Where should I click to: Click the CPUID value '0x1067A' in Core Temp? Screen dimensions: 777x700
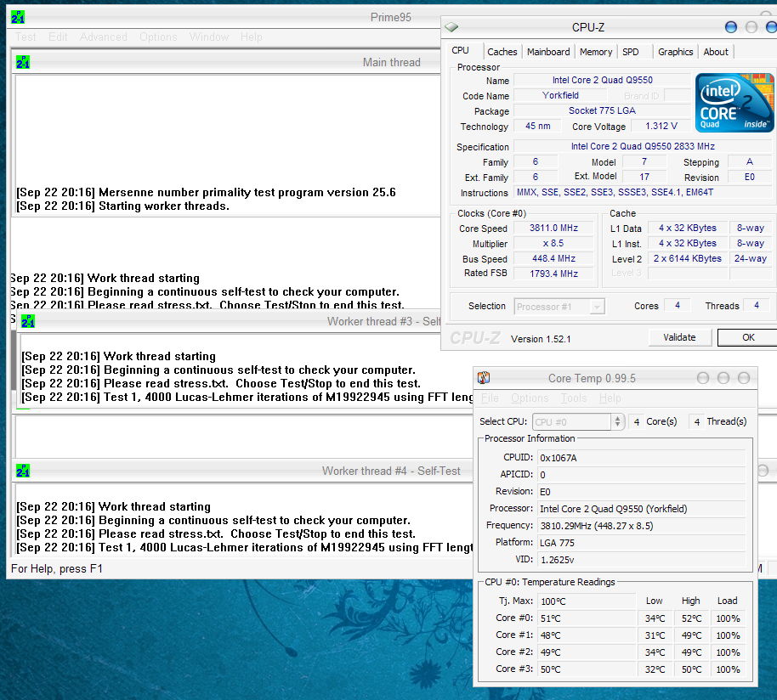642,458
